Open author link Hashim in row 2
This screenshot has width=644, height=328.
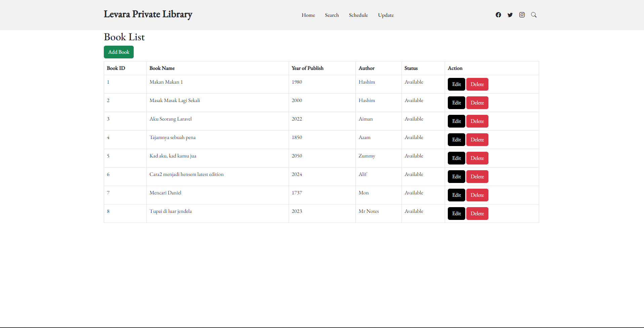point(367,100)
